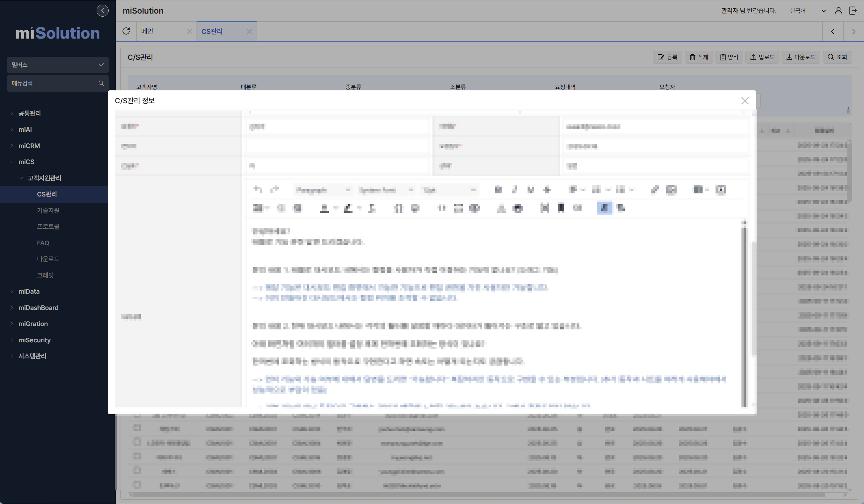The width and height of the screenshot is (864, 504).
Task: Switch to the 메인 tab
Action: [148, 31]
